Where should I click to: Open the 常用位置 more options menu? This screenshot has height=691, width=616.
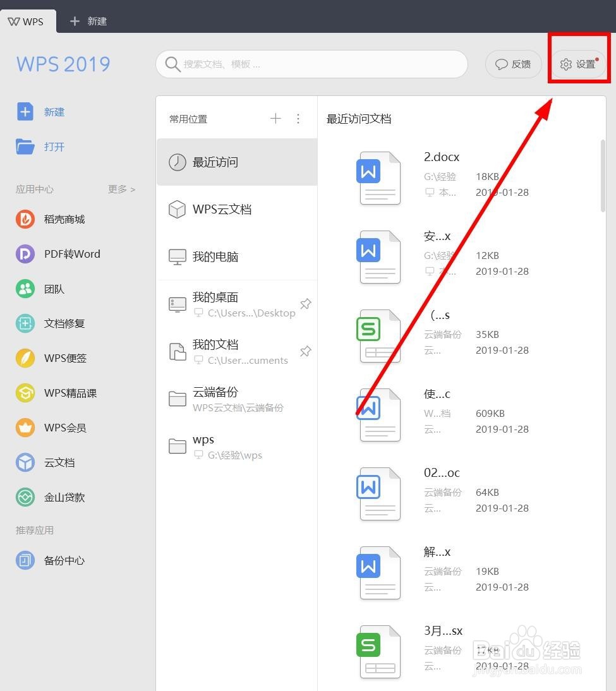click(x=298, y=119)
